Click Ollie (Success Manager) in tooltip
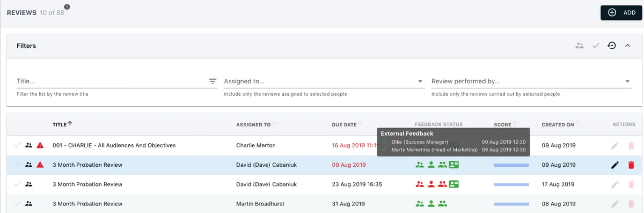 coord(420,142)
